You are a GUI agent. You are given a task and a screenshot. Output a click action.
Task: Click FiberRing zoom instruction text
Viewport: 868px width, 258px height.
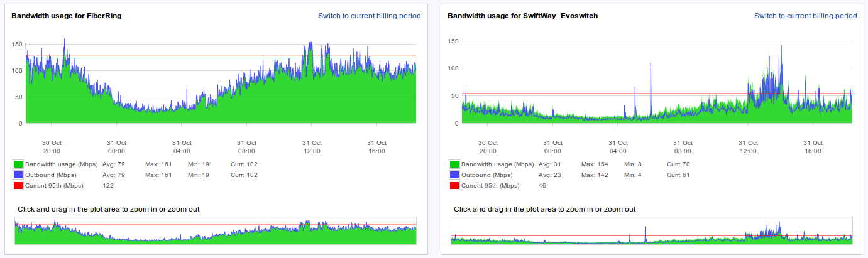(108, 209)
